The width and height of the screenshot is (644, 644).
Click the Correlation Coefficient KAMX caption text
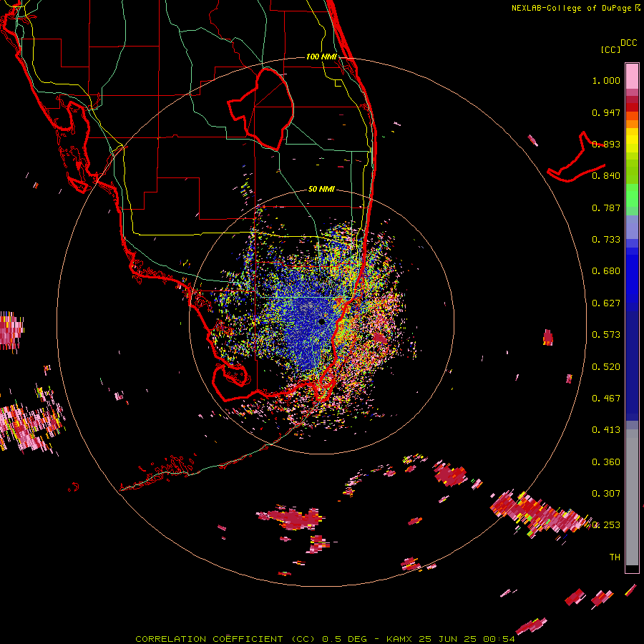tap(325, 639)
